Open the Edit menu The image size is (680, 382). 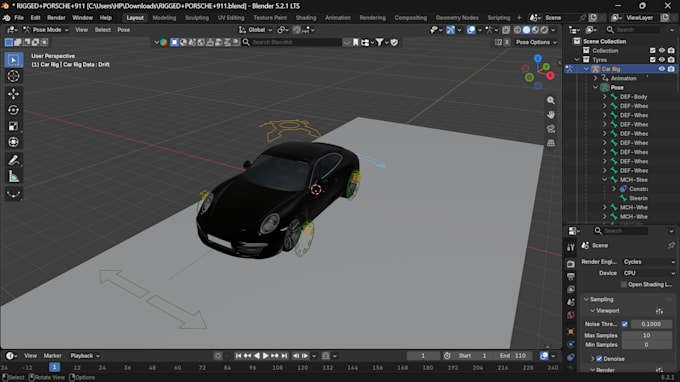[36, 18]
